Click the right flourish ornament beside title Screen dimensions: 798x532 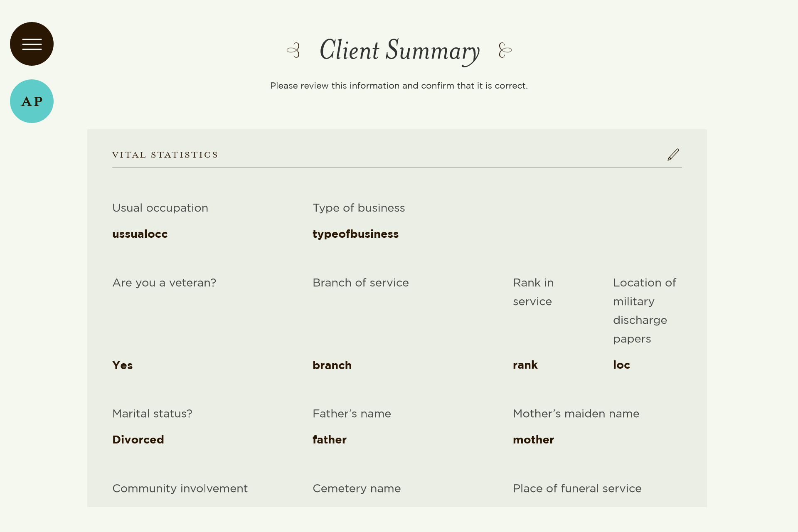[505, 50]
